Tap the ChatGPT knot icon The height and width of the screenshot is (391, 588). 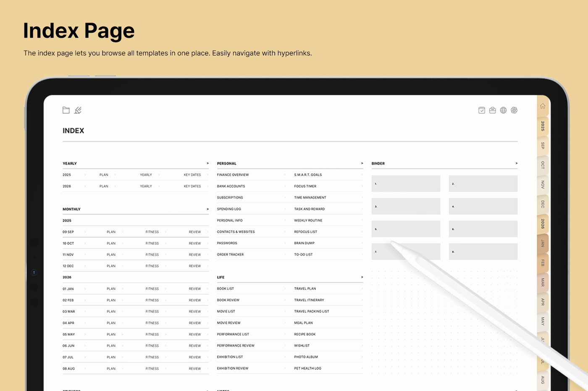click(x=514, y=110)
